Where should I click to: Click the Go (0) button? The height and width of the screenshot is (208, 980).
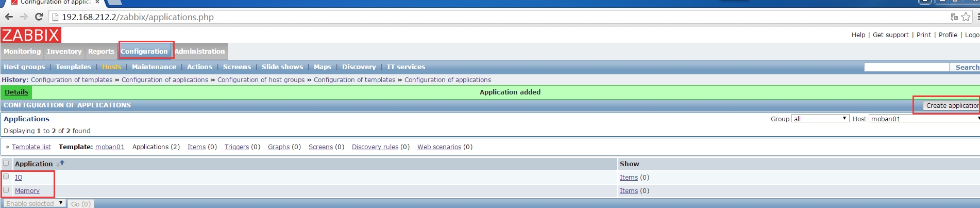click(81, 204)
